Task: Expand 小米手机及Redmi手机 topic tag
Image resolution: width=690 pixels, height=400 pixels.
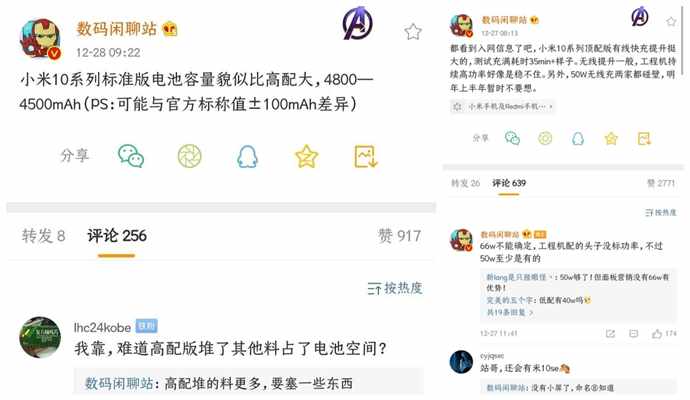Action: point(502,106)
